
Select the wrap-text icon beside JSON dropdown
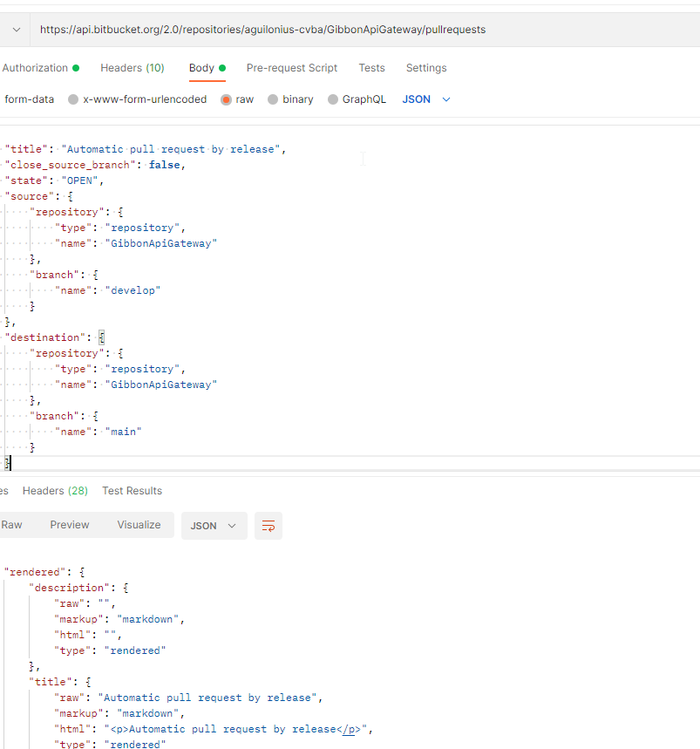(x=268, y=526)
